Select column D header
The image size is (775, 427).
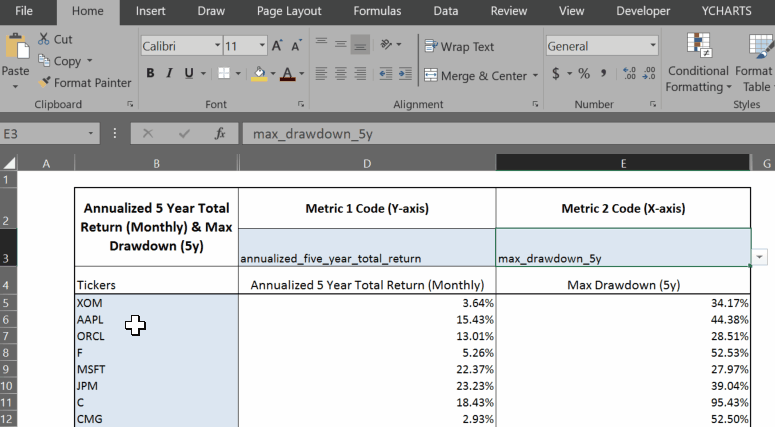(367, 163)
